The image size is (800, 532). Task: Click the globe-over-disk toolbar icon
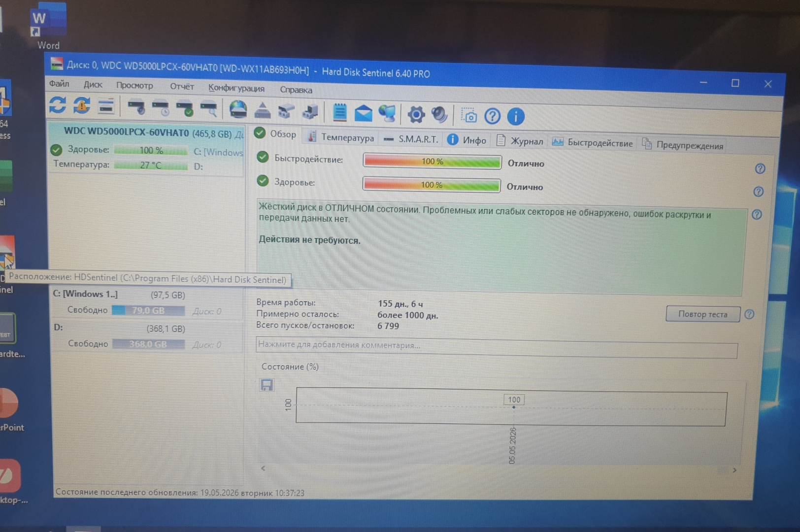pos(238,109)
